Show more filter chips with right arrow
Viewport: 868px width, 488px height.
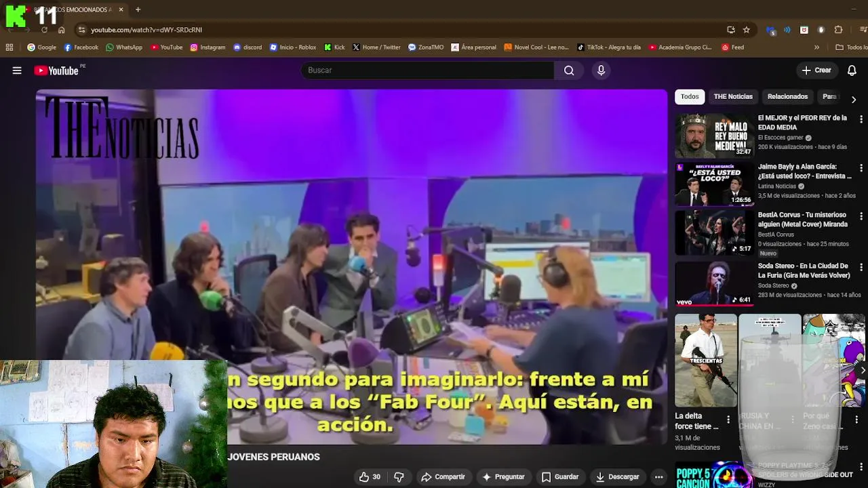(853, 100)
